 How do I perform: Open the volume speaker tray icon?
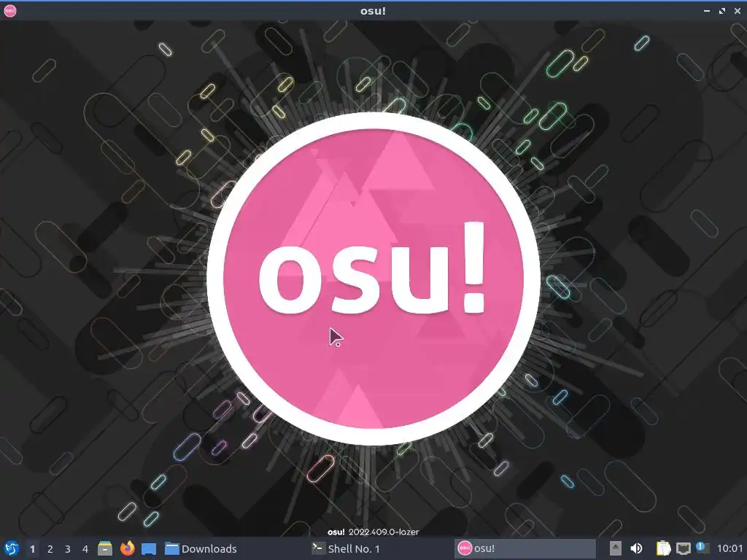pos(636,548)
